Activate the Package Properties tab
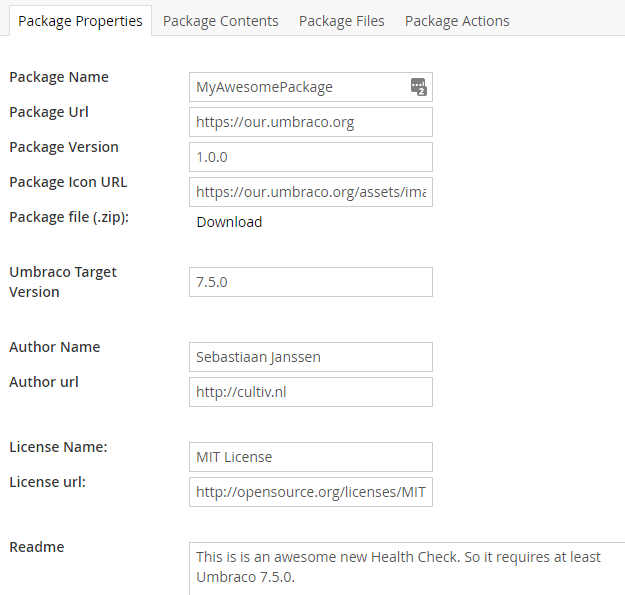Screen dimensions: 625x595 [x=80, y=21]
